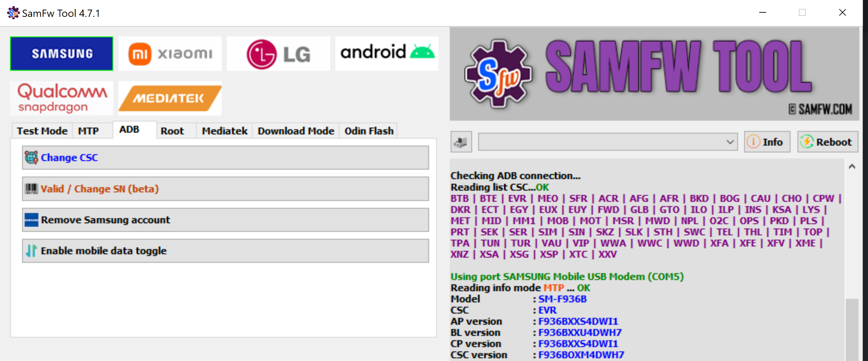Select the Samsung brand logo

tap(62, 54)
